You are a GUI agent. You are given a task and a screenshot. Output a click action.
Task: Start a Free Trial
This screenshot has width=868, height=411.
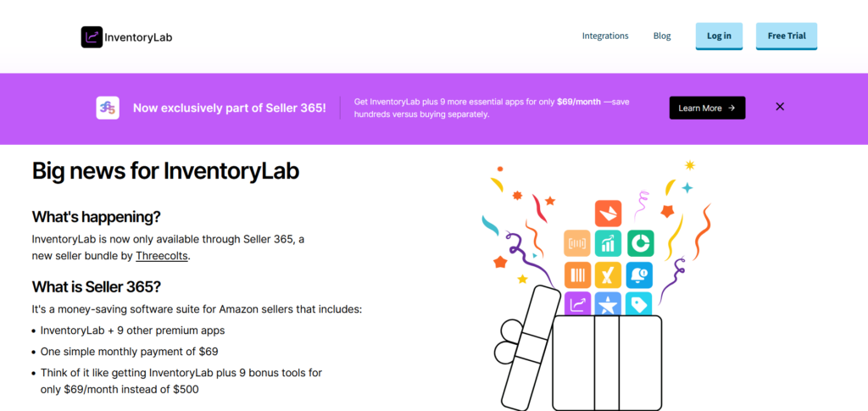(786, 36)
